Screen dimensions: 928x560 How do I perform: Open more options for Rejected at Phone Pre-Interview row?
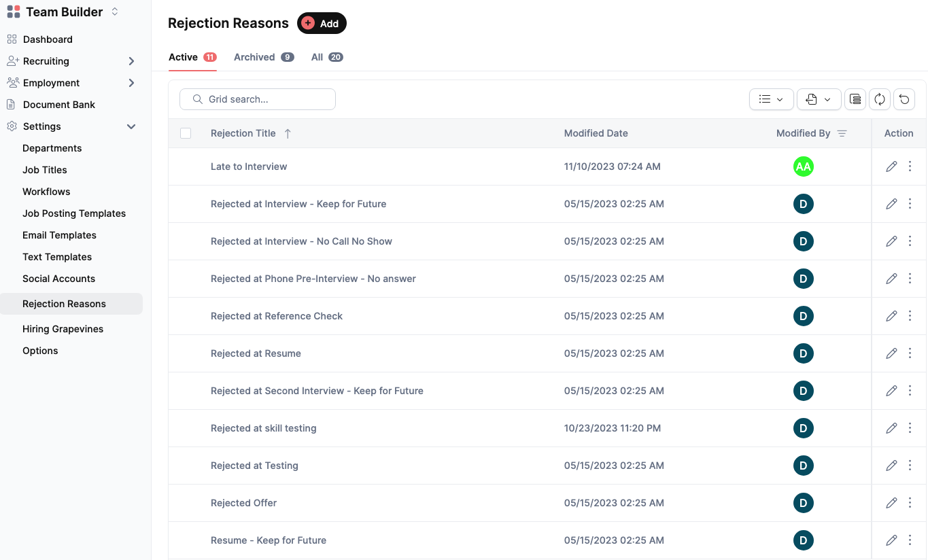(x=910, y=279)
